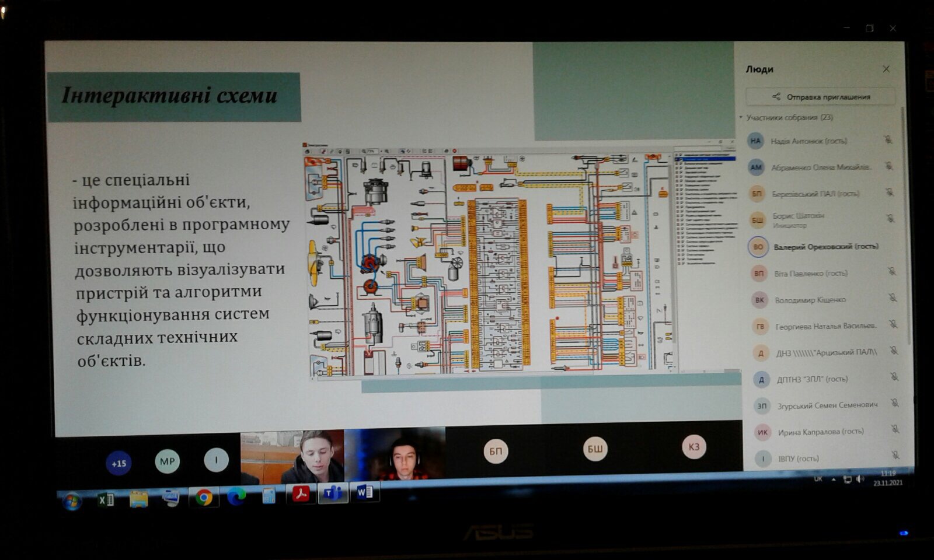
Task: Open Adobe Acrobat Reader taskbar icon
Action: (301, 495)
